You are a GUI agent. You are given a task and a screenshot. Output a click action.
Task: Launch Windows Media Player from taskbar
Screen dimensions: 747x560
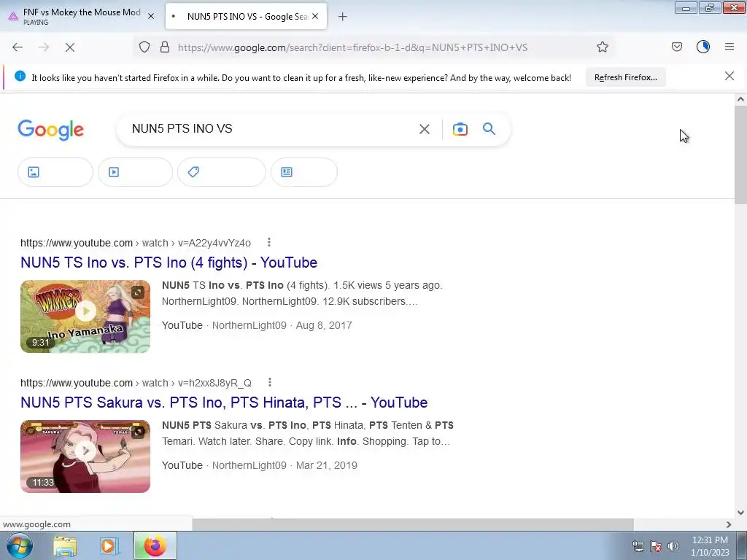point(109,546)
